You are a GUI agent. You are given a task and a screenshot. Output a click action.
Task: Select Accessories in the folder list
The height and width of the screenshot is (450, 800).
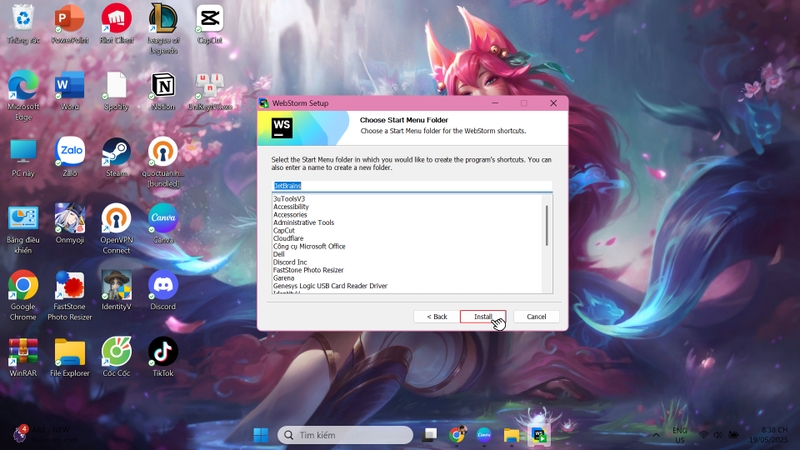pyautogui.click(x=290, y=215)
